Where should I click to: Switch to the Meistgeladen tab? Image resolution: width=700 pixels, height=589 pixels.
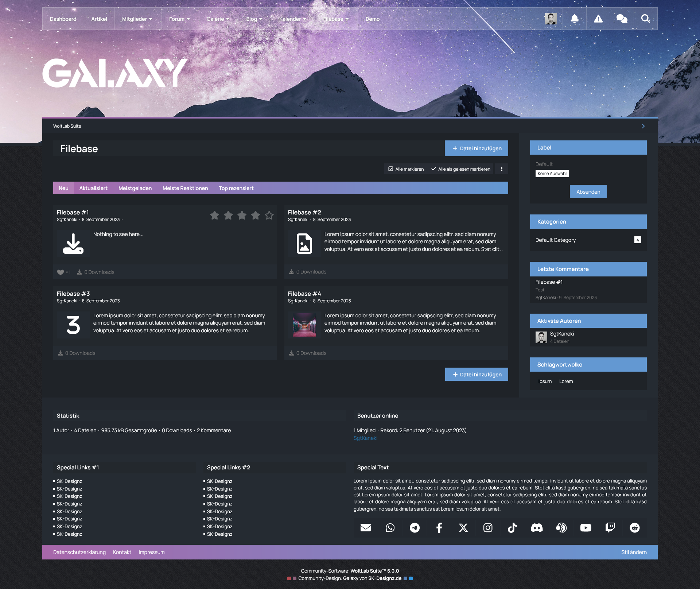click(135, 188)
